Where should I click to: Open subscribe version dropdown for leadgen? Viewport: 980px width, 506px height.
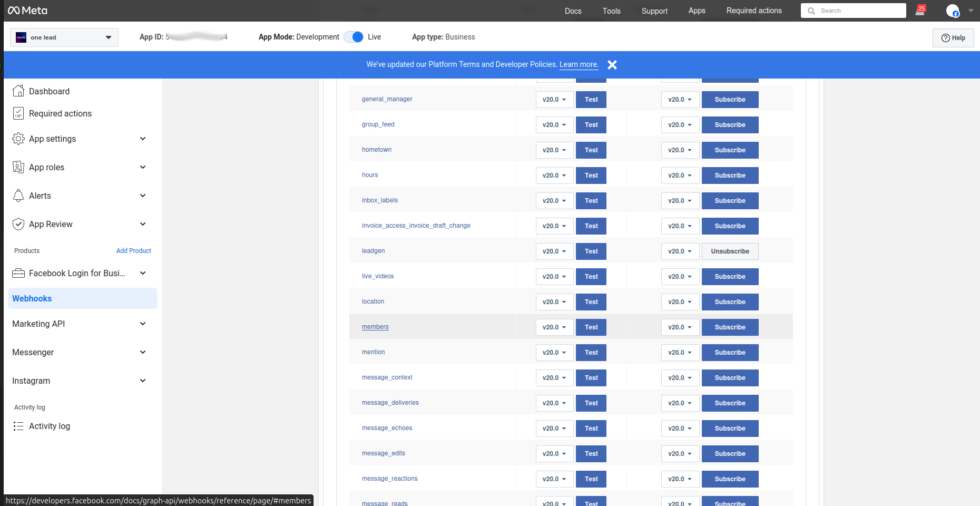[x=680, y=251]
